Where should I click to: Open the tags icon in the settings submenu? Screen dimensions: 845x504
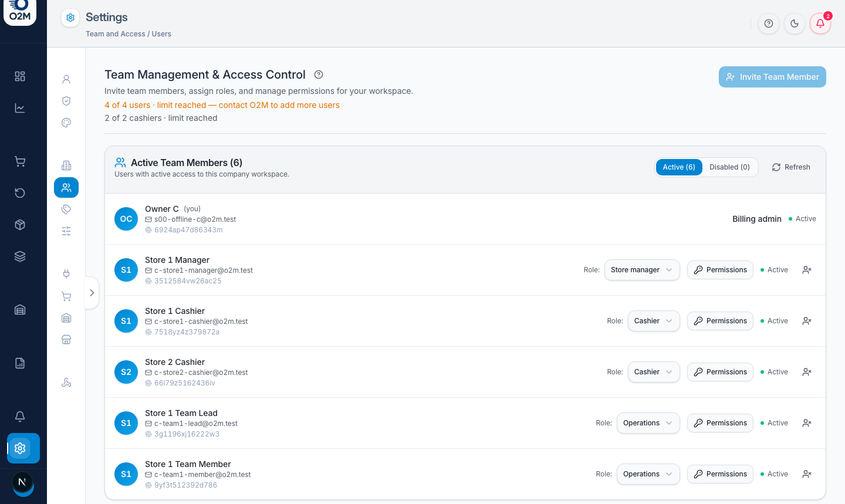[66, 209]
